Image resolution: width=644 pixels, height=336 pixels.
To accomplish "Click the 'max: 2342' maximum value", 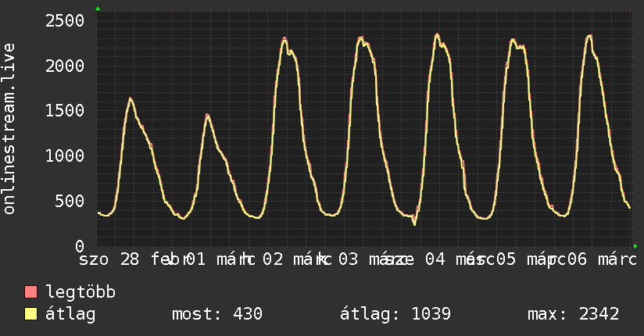I will (574, 314).
